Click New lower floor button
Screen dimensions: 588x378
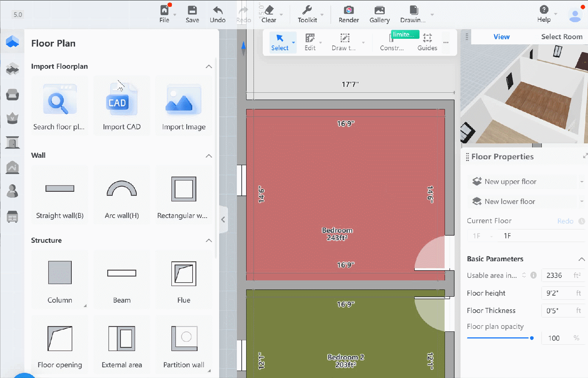point(509,201)
